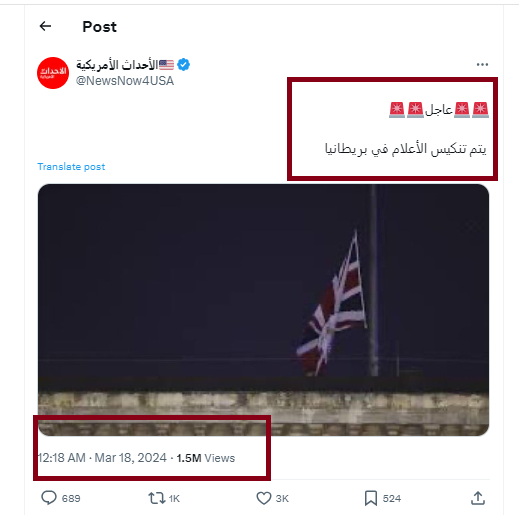
Task: Bookmark the post with the bookmark icon
Action: pos(371,498)
